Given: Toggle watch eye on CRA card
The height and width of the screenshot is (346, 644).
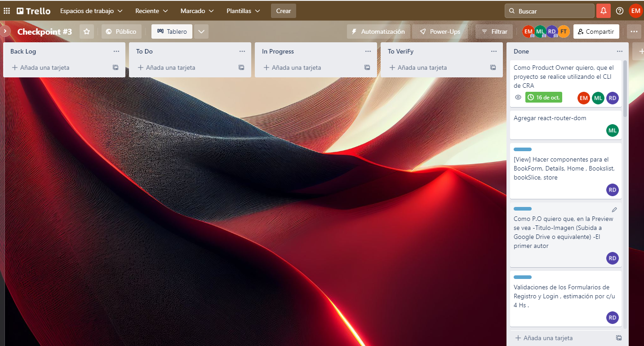Looking at the screenshot, I should point(518,97).
